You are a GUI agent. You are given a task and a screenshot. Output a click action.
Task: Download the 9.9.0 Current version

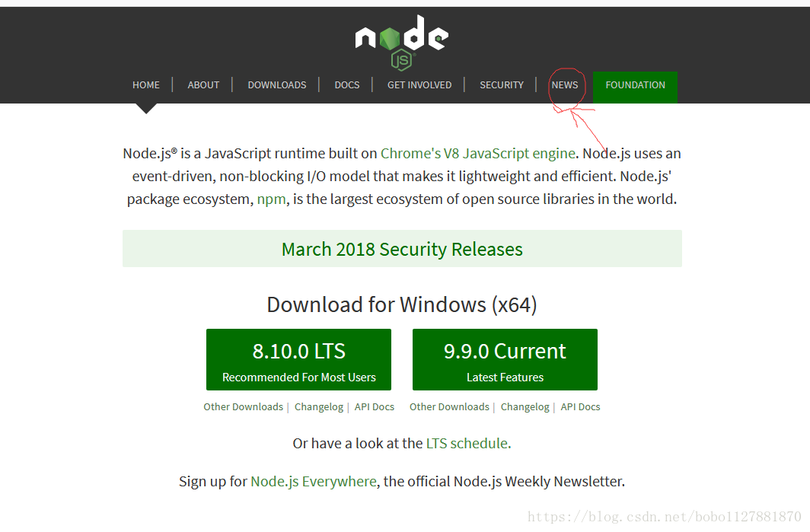point(505,359)
